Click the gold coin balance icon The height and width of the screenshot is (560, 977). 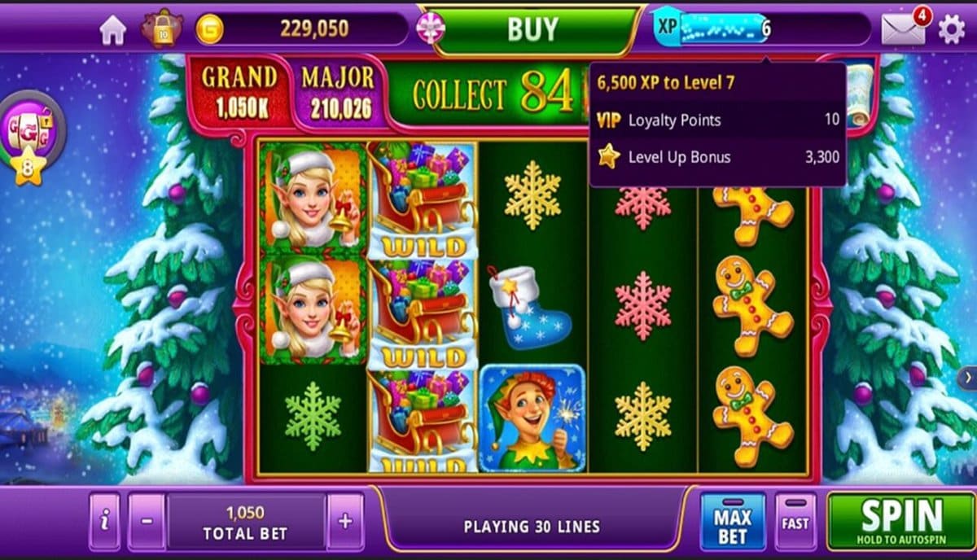pos(210,29)
